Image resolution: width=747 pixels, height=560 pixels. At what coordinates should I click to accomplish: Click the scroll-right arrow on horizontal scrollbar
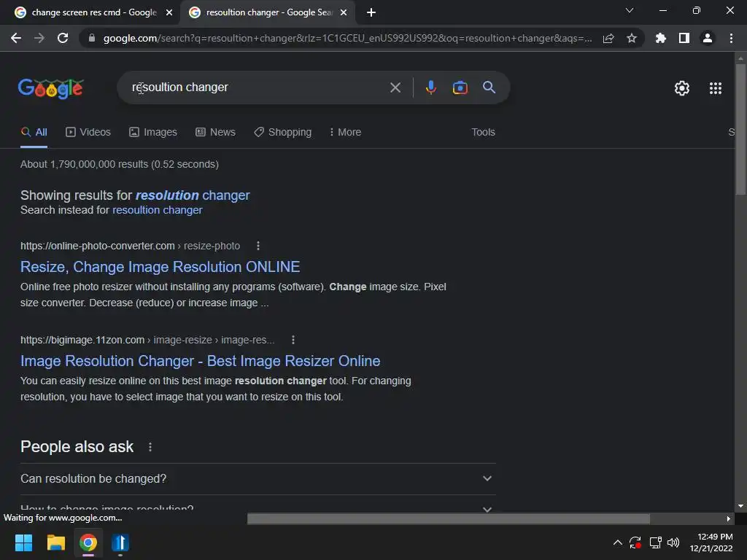[729, 518]
